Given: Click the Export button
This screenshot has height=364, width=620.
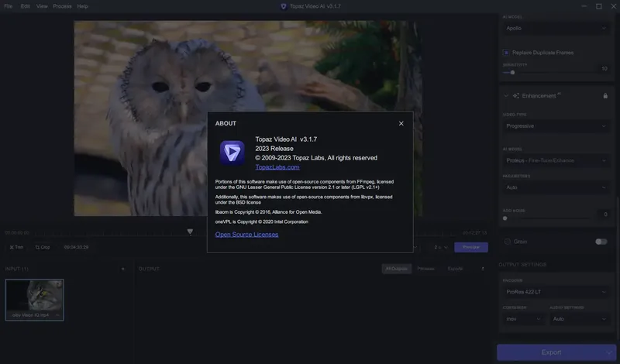Looking at the screenshot, I should coord(551,352).
